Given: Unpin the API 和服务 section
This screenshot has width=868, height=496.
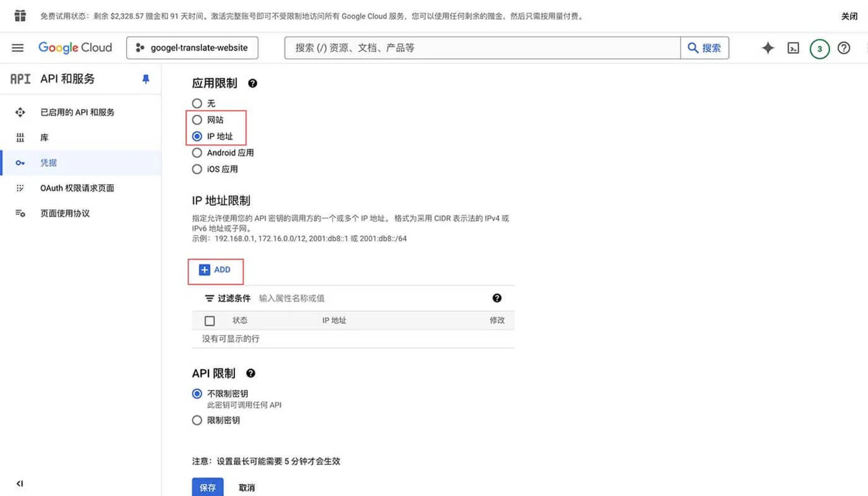Looking at the screenshot, I should tap(146, 79).
